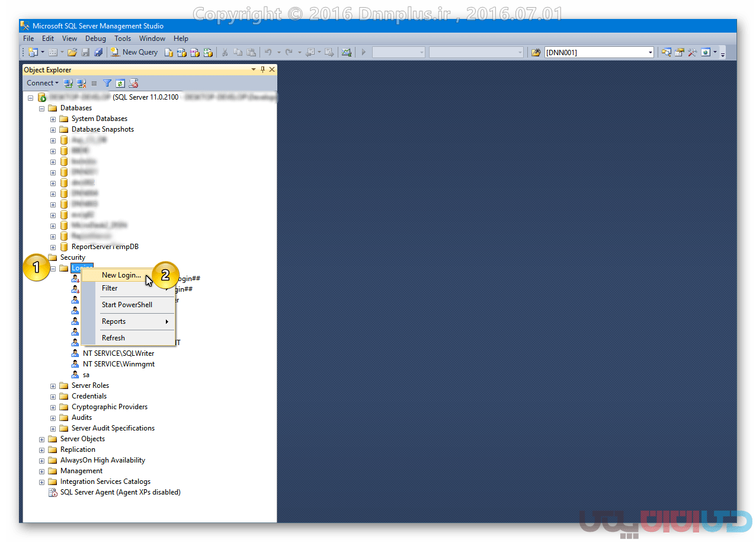Click the Database Engine Query icon

click(169, 52)
